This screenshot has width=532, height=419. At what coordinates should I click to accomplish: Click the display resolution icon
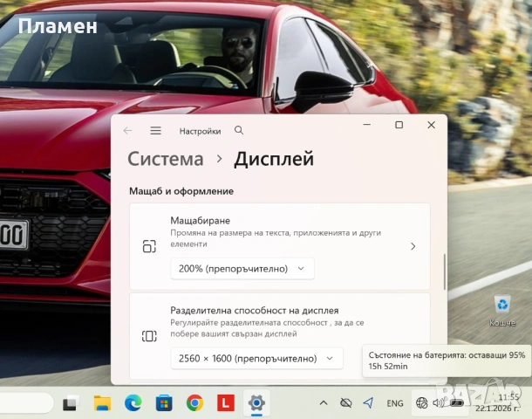point(149,336)
